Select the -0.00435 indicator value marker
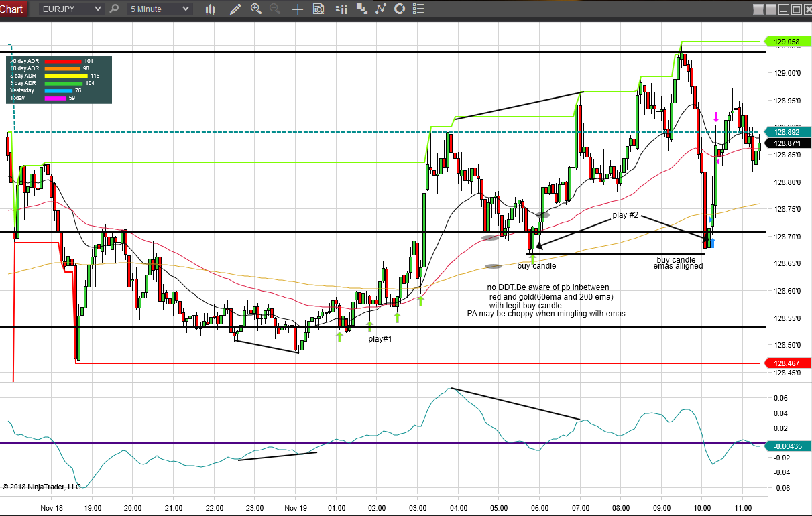The width and height of the screenshot is (812, 516). (x=787, y=446)
